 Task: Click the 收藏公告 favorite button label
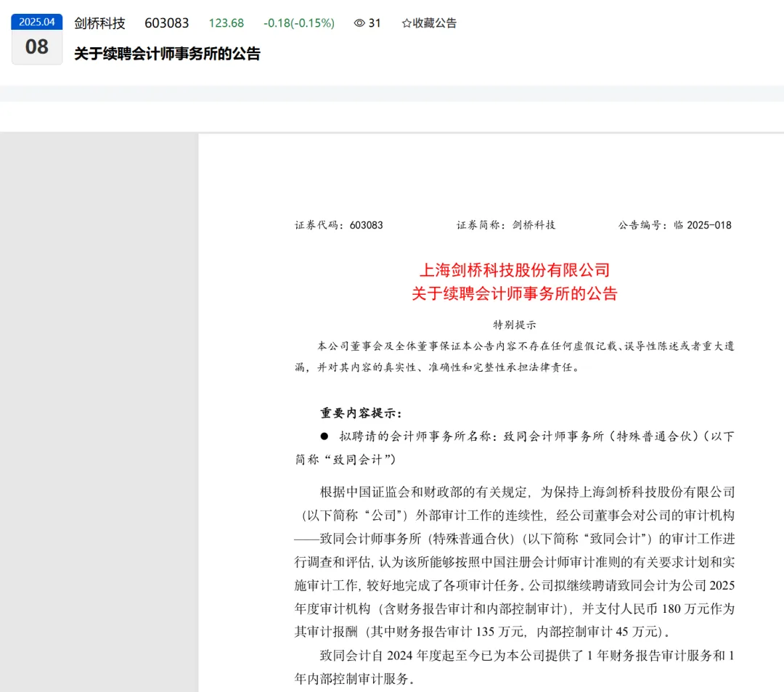tap(435, 23)
